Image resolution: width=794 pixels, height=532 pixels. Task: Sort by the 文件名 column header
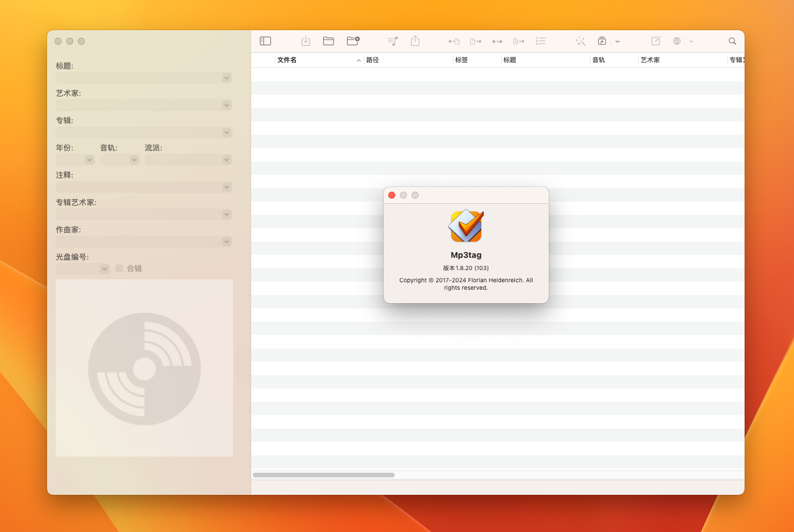pos(319,60)
